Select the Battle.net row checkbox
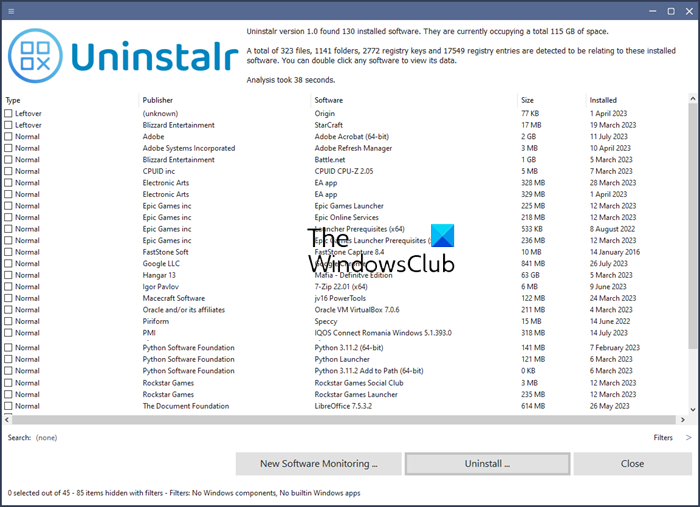Image resolution: width=700 pixels, height=507 pixels. point(8,160)
